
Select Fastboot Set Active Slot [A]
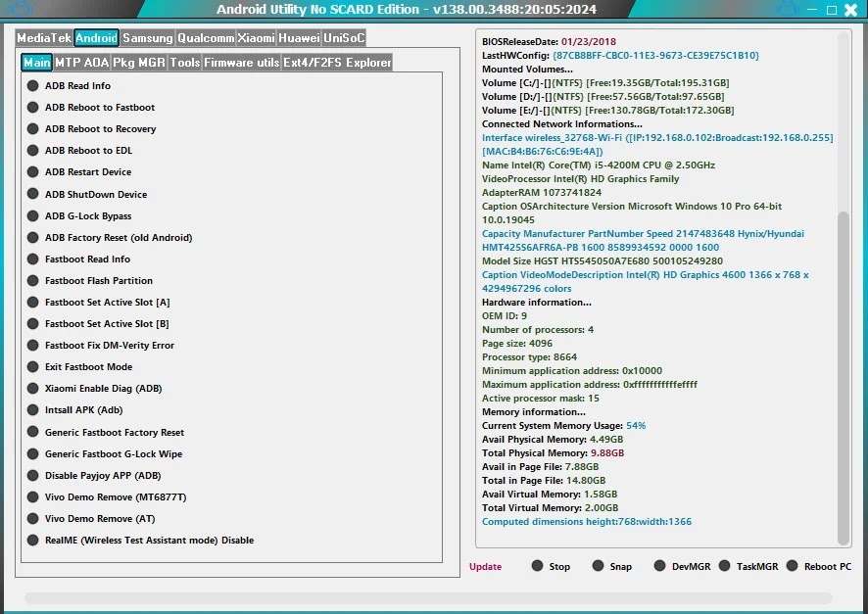(33, 302)
